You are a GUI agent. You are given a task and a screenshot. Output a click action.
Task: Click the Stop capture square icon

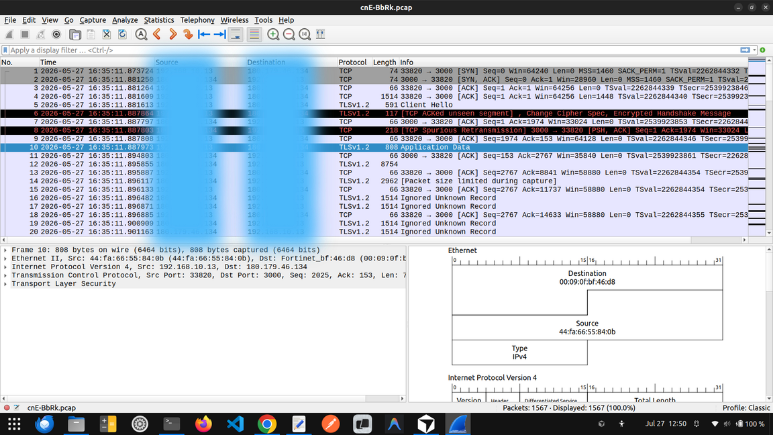click(x=25, y=34)
